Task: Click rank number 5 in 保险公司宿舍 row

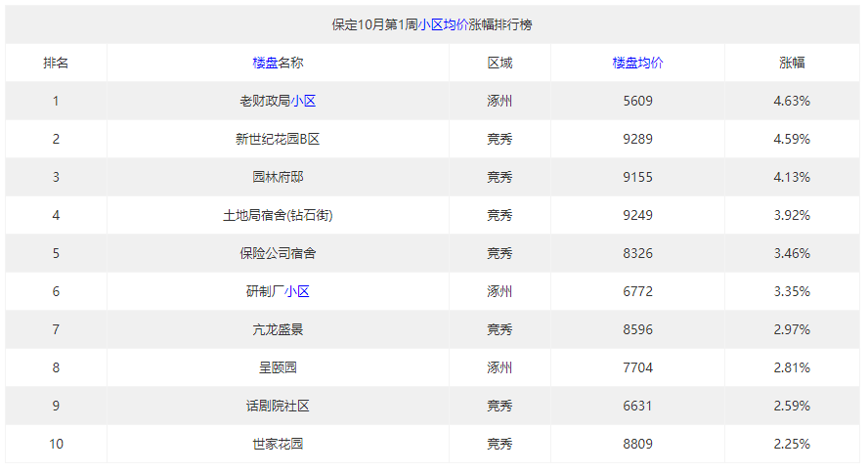Action: pos(56,254)
